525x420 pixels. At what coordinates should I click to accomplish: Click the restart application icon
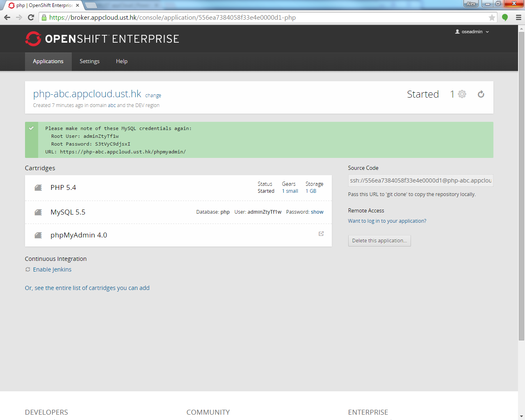(x=481, y=94)
